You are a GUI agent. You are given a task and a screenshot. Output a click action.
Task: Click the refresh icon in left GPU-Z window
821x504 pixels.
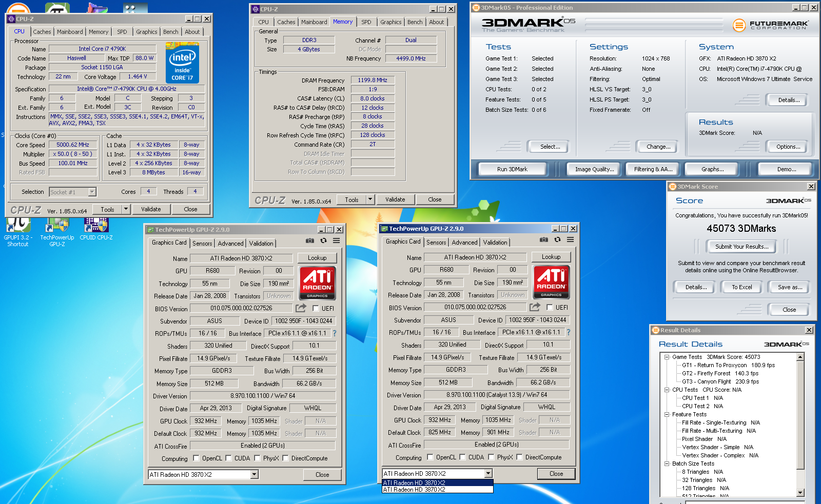click(x=323, y=240)
